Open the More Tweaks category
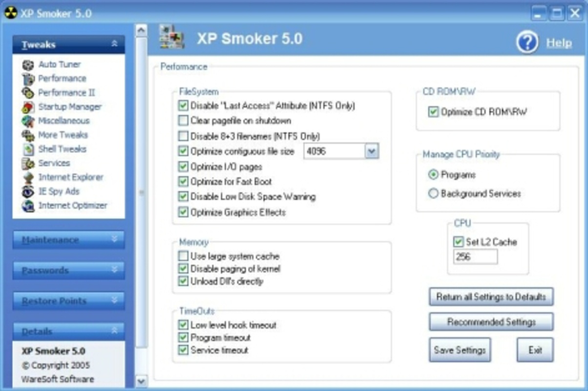The height and width of the screenshot is (391, 588). pos(63,135)
